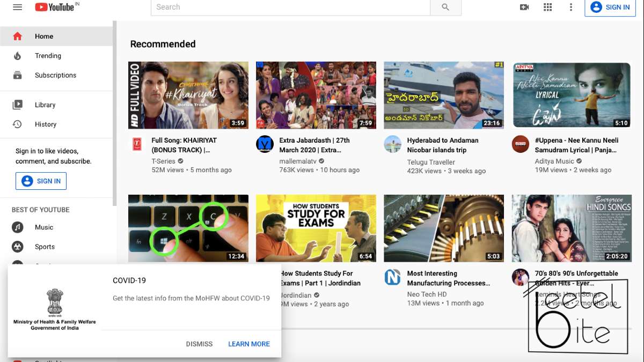Click '763K views • 10 hours ago' text
Screen dimensions: 644x362
[x=319, y=170]
